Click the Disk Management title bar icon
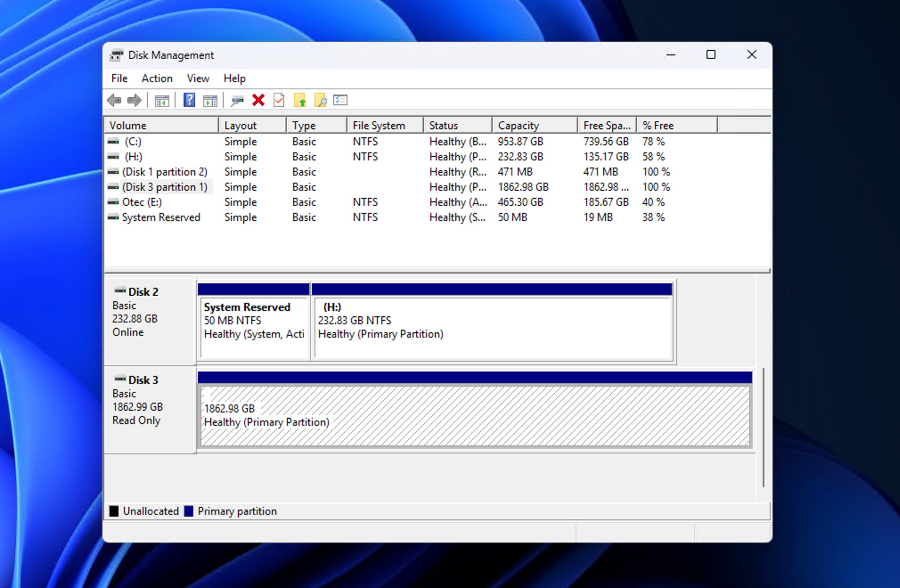The image size is (900, 588). point(117,55)
